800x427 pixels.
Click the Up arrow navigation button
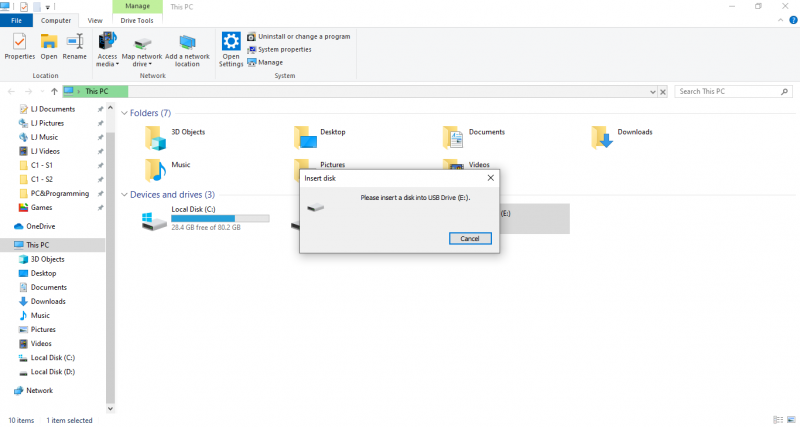click(x=53, y=91)
